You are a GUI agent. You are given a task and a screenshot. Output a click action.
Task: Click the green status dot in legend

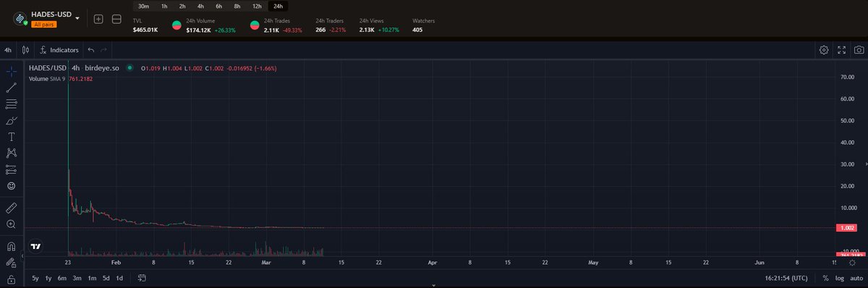(129, 68)
